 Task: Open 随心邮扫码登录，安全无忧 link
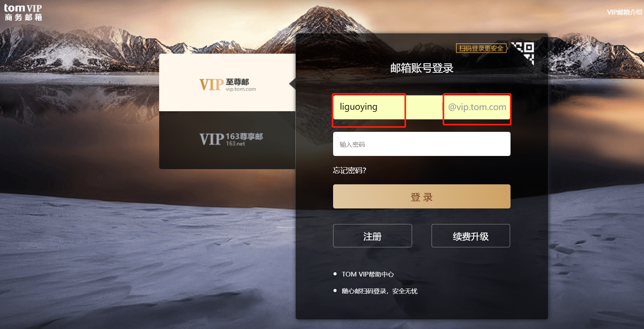tap(379, 291)
